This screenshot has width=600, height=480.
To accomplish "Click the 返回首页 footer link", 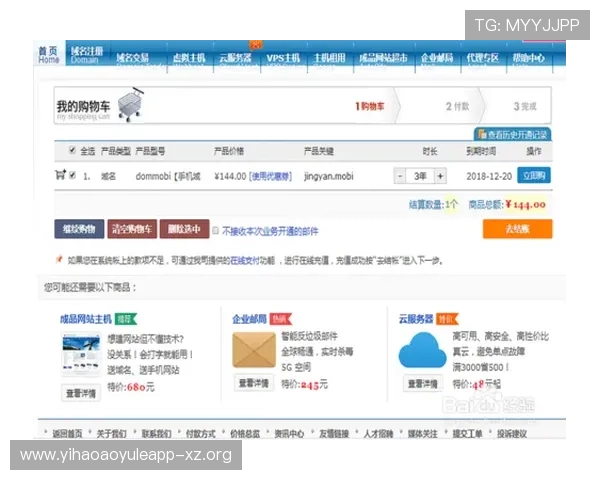I will (67, 434).
